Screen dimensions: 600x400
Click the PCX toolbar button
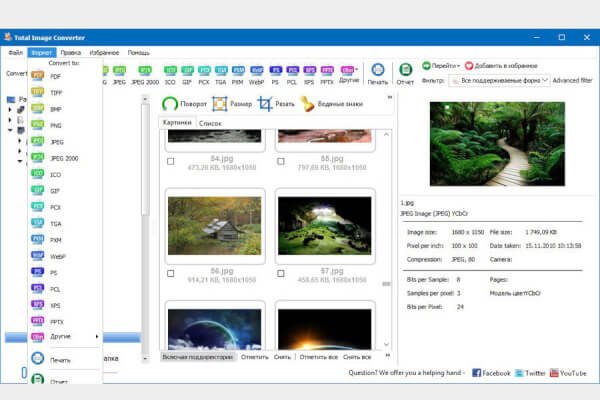[x=204, y=75]
